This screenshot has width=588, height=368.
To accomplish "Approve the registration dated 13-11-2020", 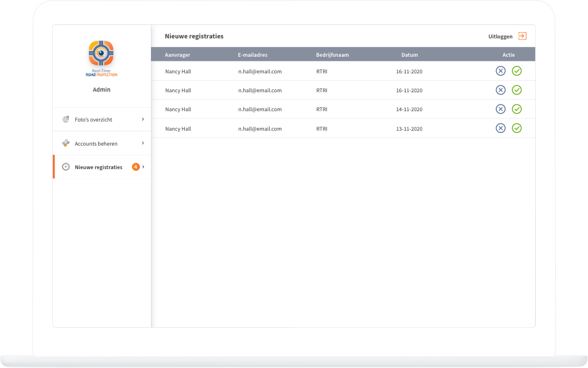I will (x=517, y=128).
